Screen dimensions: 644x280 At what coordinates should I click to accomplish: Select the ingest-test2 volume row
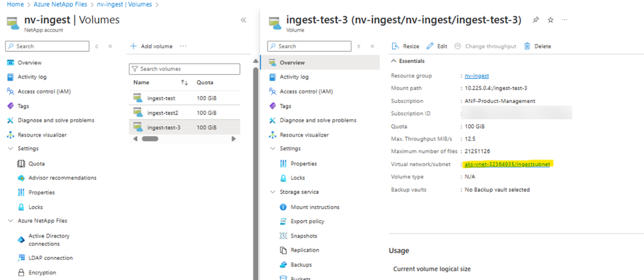pos(184,113)
